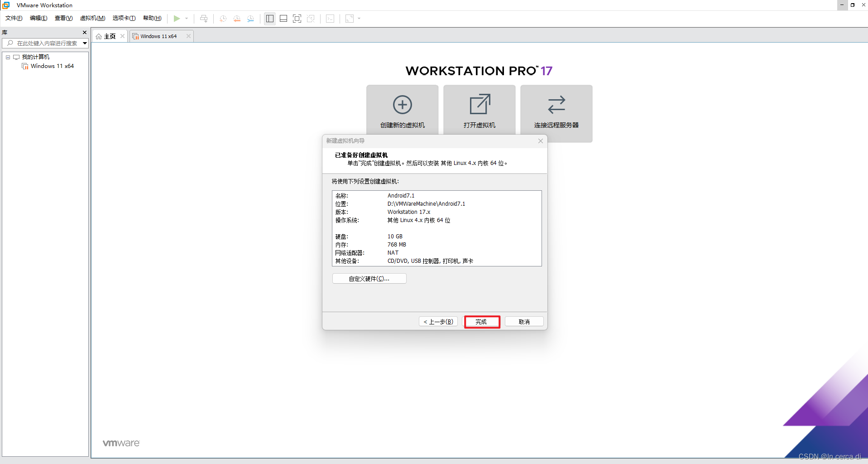
Task: Open the snapshot manager wrench icon
Action: [x=250, y=19]
